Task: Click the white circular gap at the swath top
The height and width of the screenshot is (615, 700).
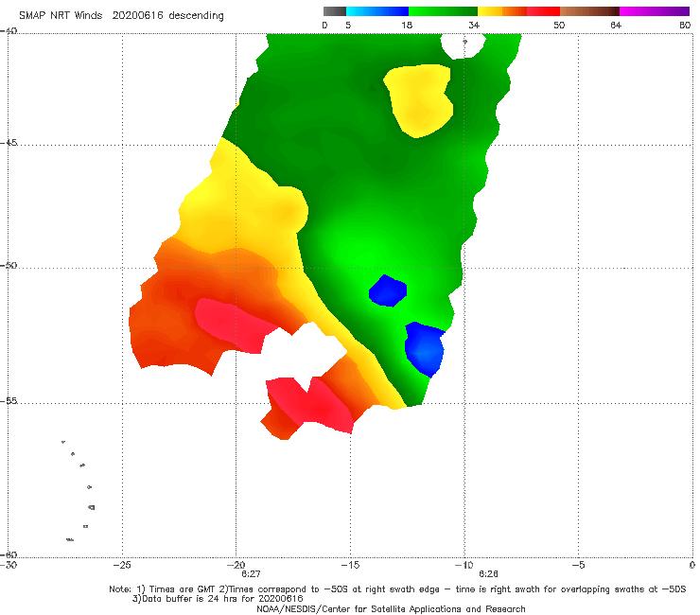Action: coord(463,46)
